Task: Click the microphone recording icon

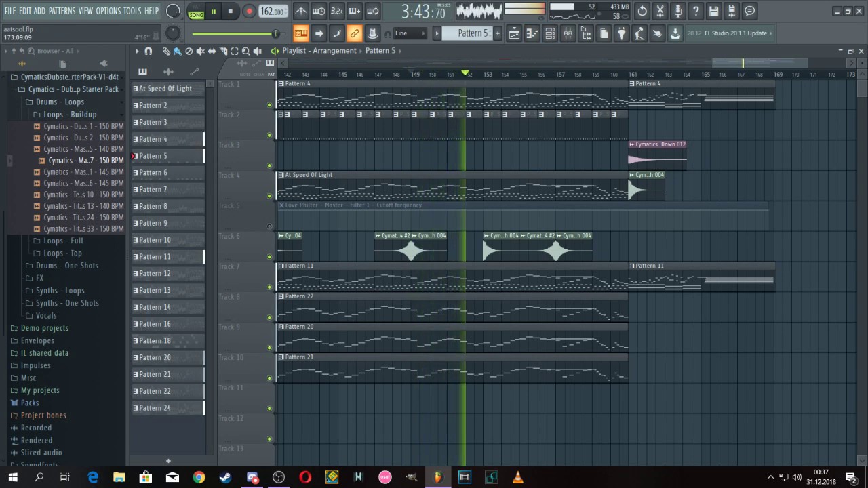Action: tap(677, 11)
